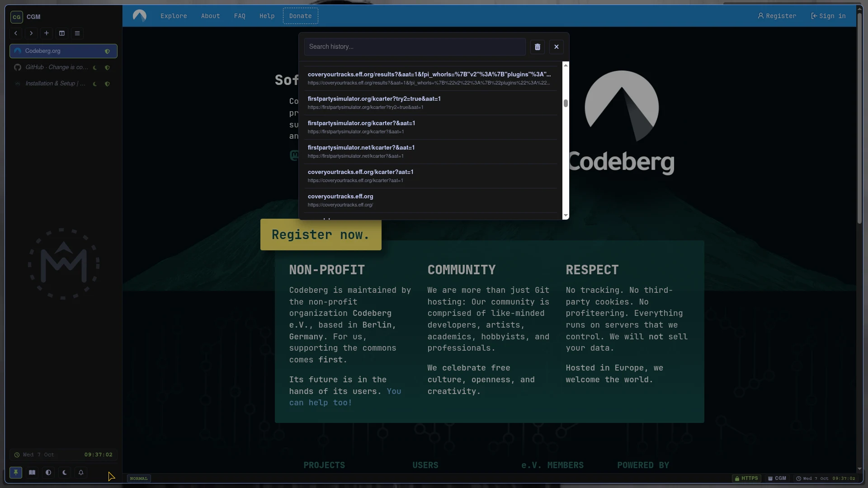Clear history with the trash icon
This screenshot has width=868, height=488.
(538, 47)
